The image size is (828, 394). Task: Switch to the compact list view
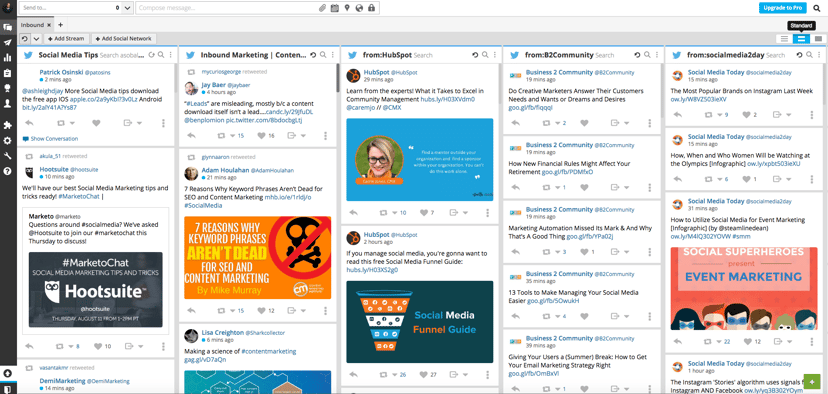coord(785,39)
